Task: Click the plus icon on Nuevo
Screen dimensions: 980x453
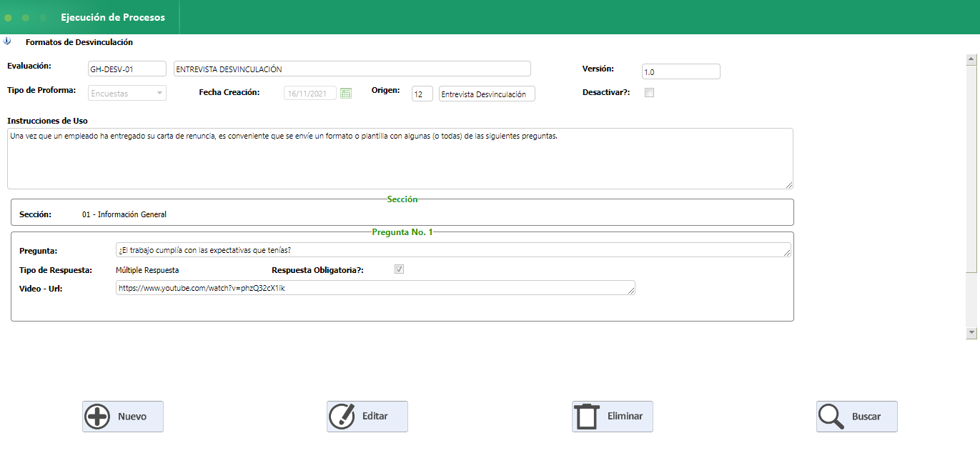Action: click(97, 417)
